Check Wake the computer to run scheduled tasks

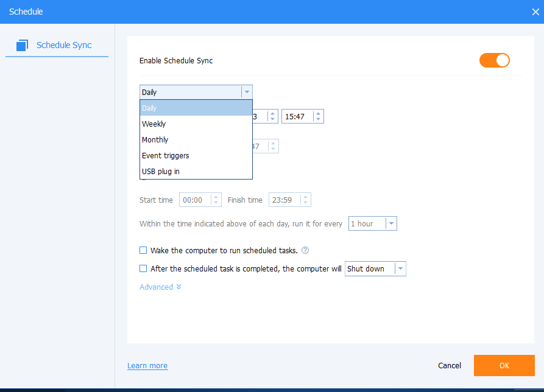[143, 250]
